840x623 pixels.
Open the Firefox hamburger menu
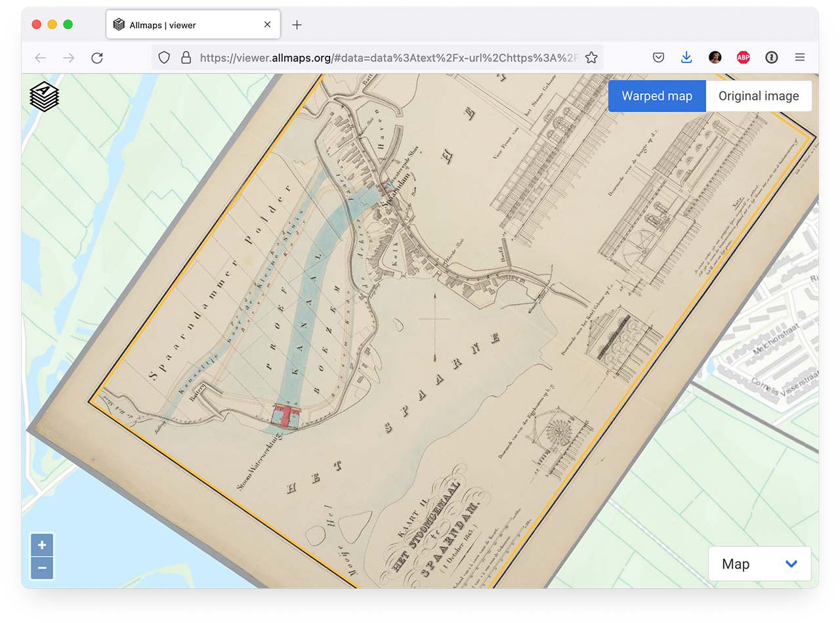click(799, 58)
